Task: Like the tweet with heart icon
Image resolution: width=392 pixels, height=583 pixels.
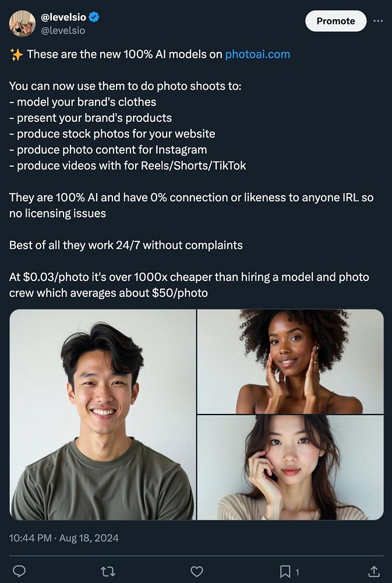Action: tap(196, 571)
